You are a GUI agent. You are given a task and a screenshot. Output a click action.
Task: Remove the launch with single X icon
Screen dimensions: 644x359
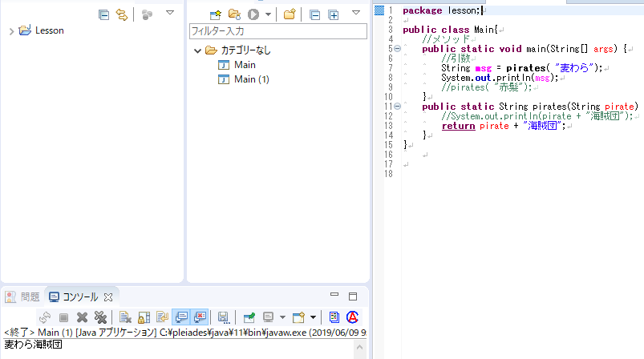[82, 317]
